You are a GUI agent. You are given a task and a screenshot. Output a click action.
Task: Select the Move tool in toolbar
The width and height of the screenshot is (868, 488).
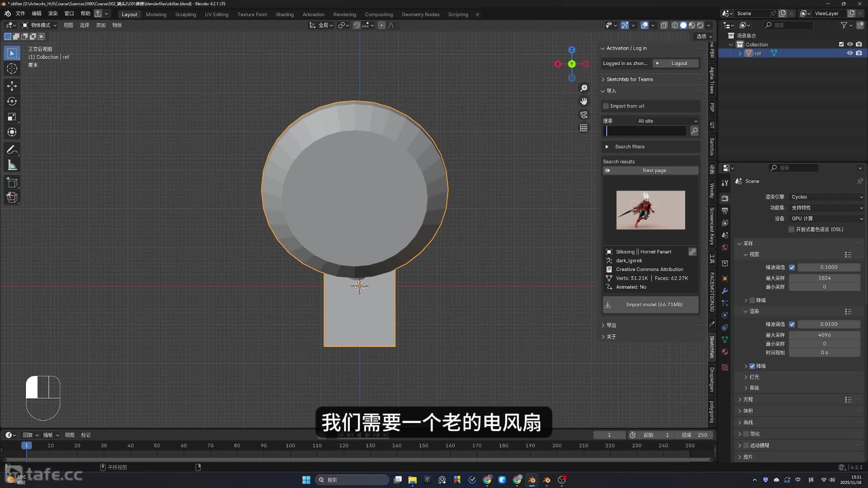pos(12,86)
